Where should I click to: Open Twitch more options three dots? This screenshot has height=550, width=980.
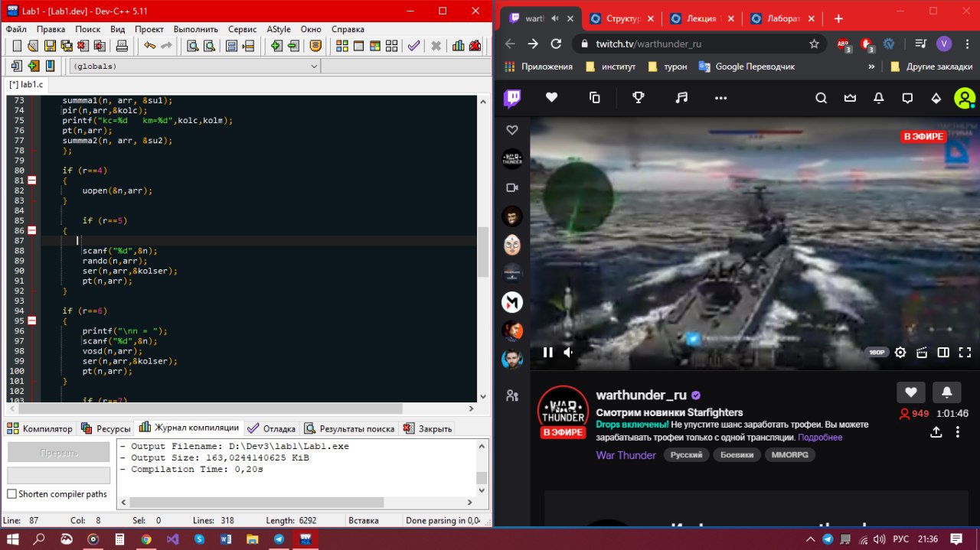[720, 98]
